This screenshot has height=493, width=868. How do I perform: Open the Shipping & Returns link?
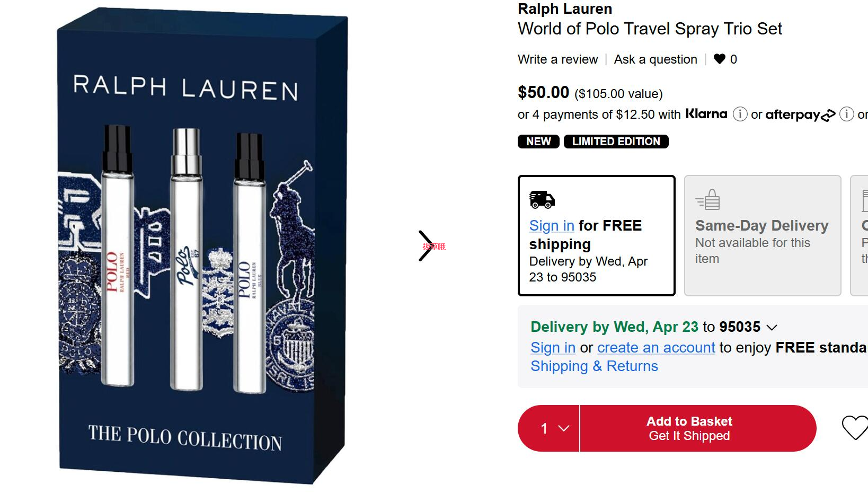click(594, 366)
